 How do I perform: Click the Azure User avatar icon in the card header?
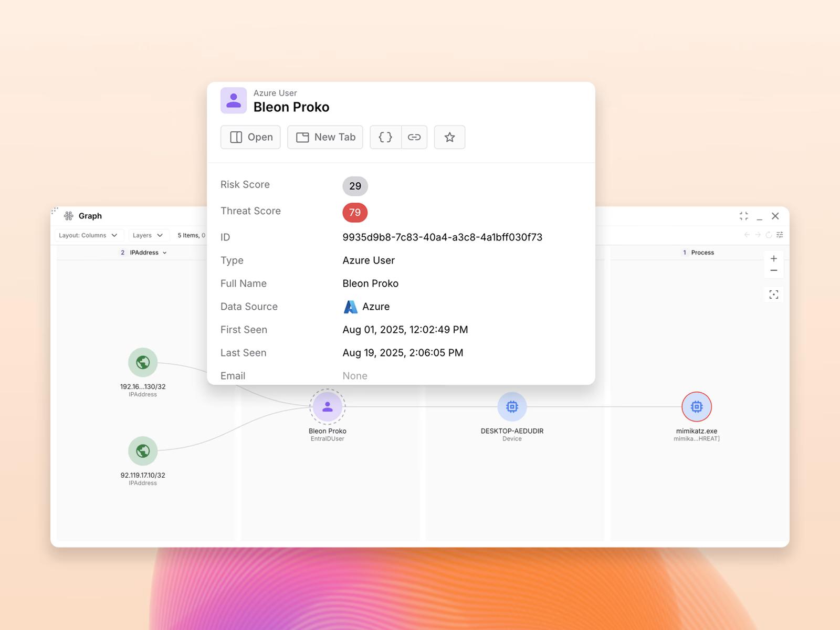pyautogui.click(x=234, y=100)
